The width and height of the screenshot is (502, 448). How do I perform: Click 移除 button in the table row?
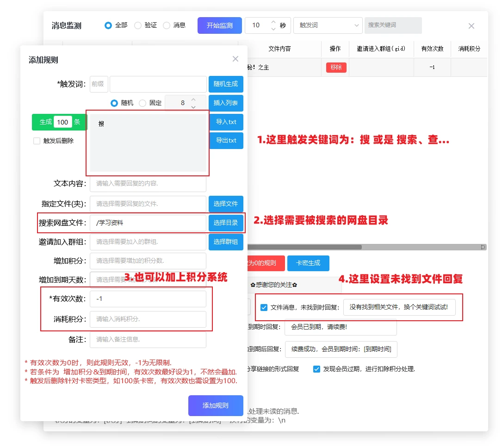[x=336, y=67]
